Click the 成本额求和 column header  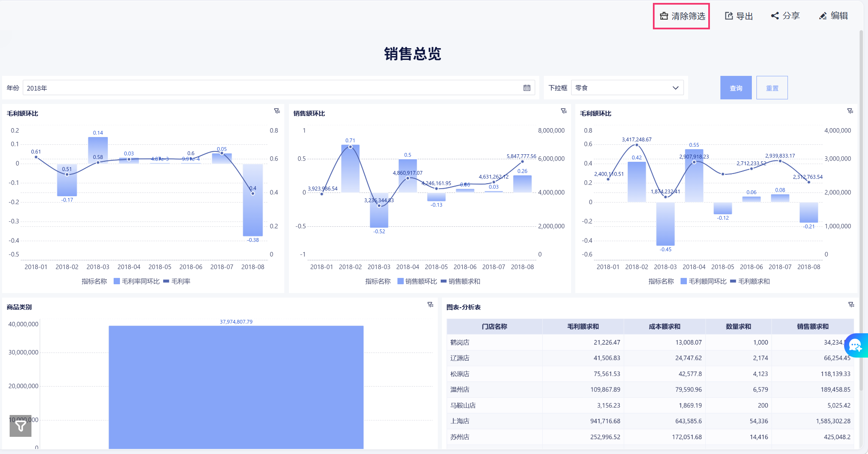tap(665, 327)
